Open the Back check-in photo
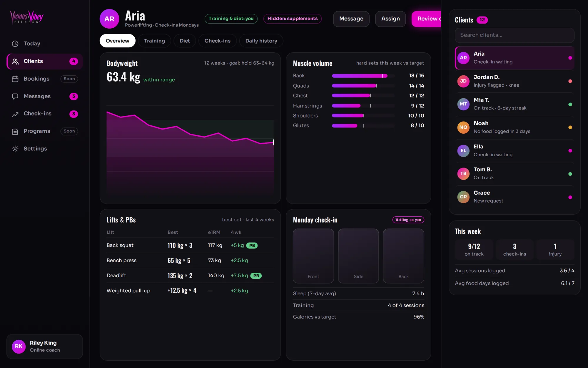Viewport: 588px width, 368px height. [403, 256]
